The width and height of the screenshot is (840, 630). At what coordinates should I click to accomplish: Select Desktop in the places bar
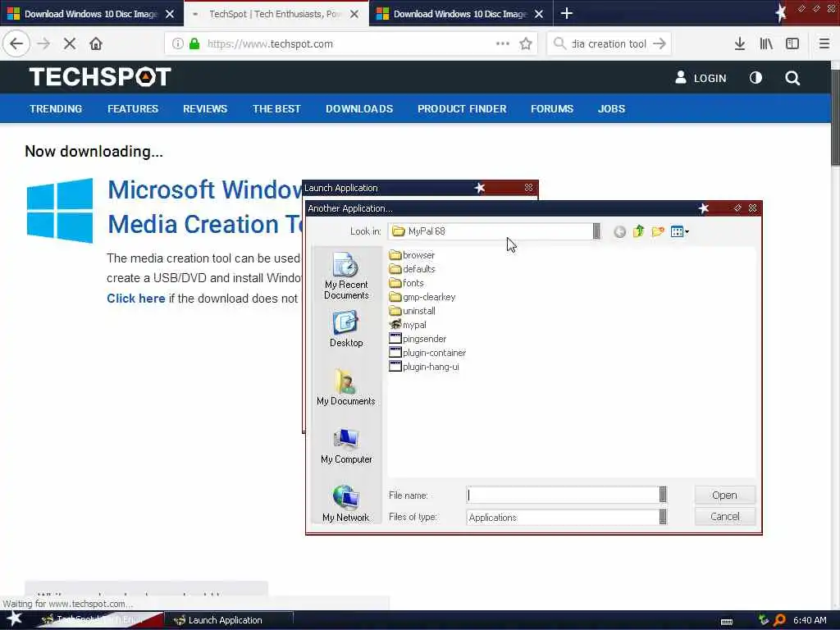click(x=346, y=330)
